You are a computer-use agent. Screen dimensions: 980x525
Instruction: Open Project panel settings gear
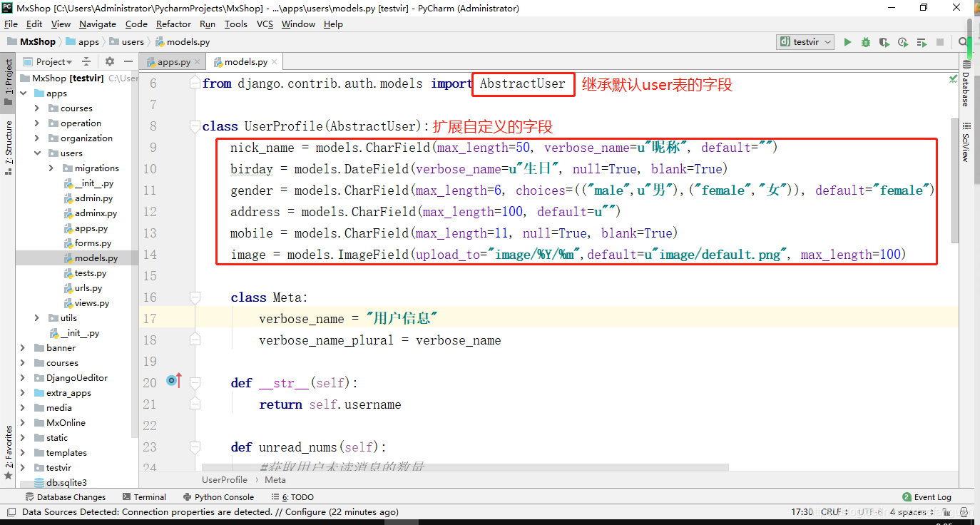110,62
